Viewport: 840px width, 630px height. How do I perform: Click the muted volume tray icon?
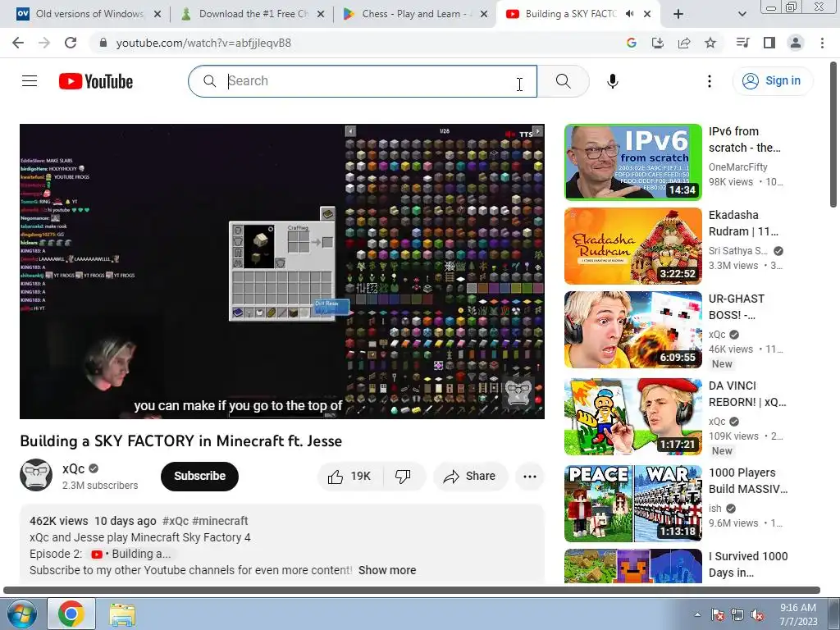point(757,614)
